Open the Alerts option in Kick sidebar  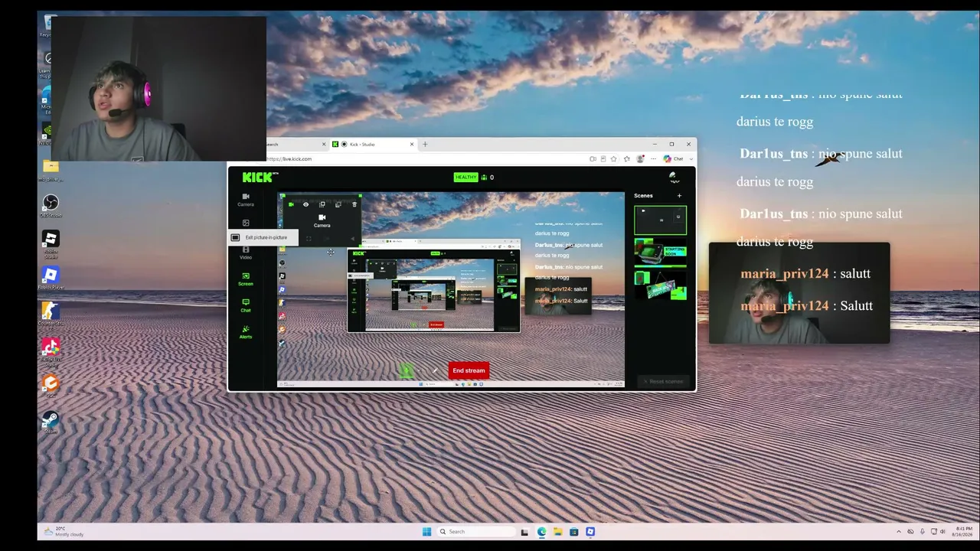click(246, 331)
